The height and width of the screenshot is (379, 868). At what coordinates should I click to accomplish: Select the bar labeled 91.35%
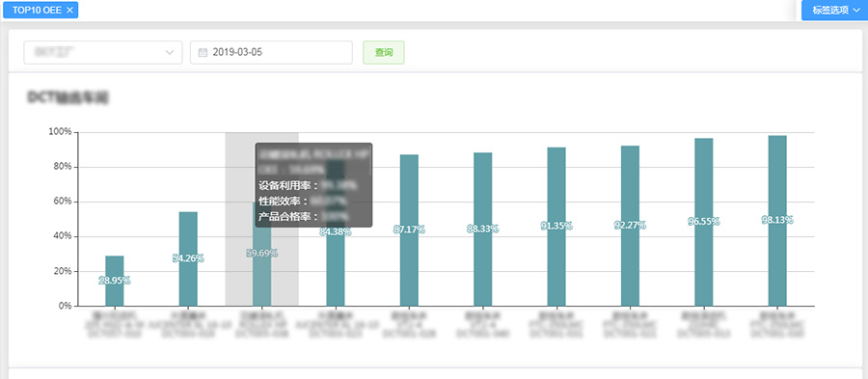coord(556,227)
